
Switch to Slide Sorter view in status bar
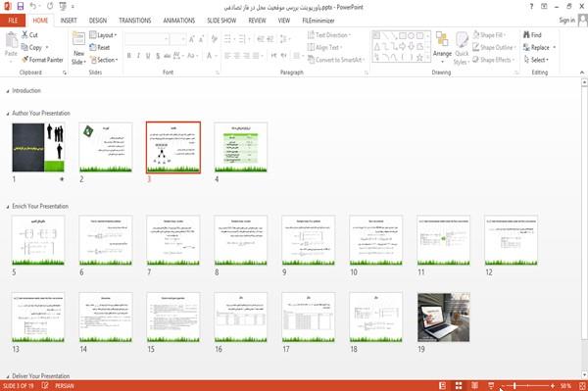[459, 386]
